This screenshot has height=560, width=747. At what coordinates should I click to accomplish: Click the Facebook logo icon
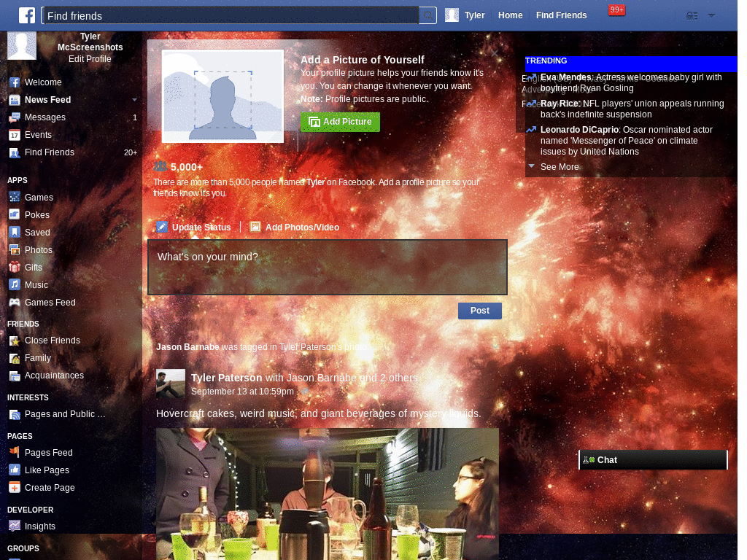click(27, 15)
